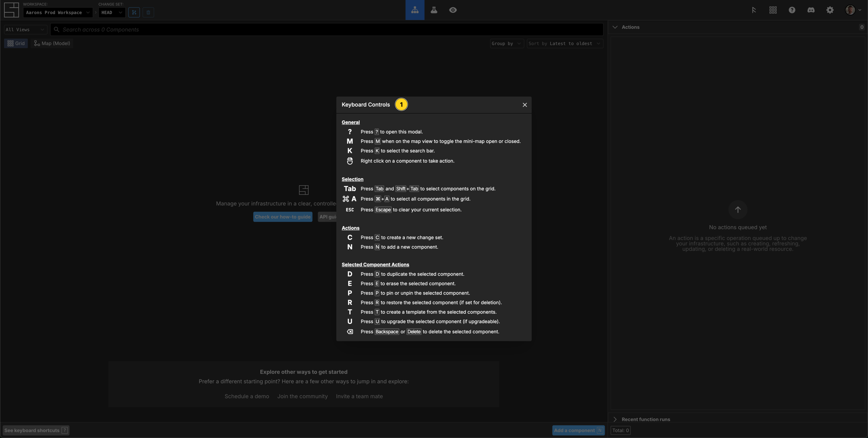Open the Aarons Prod Workspace dropdown
Image resolution: width=868 pixels, height=438 pixels.
(58, 12)
